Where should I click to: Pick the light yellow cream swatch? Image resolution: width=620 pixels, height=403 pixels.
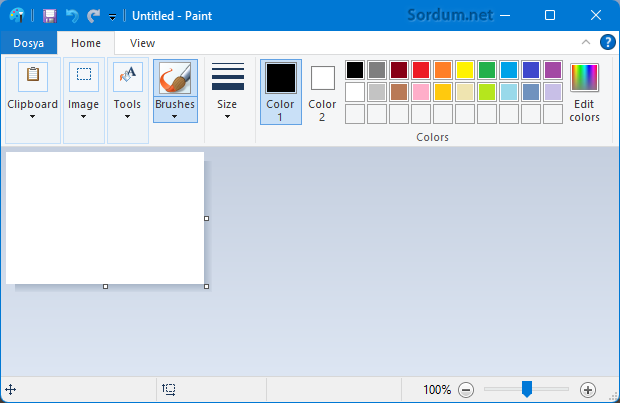point(465,92)
